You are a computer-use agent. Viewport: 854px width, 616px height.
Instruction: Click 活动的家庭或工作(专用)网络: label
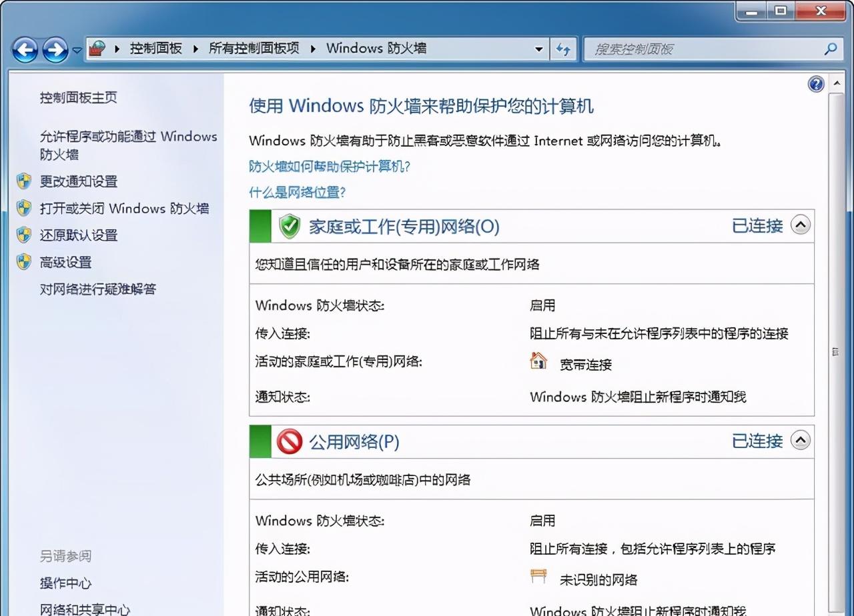point(339,361)
